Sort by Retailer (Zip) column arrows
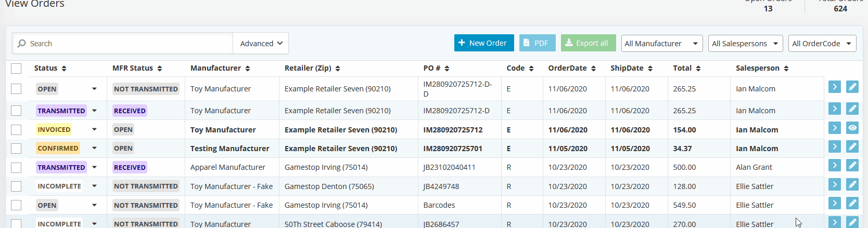 (338, 69)
